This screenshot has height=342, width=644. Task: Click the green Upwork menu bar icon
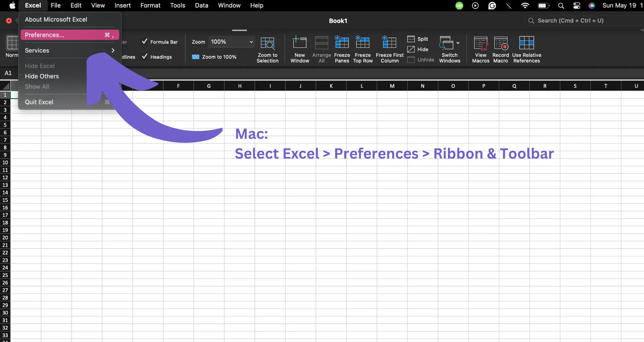459,5
